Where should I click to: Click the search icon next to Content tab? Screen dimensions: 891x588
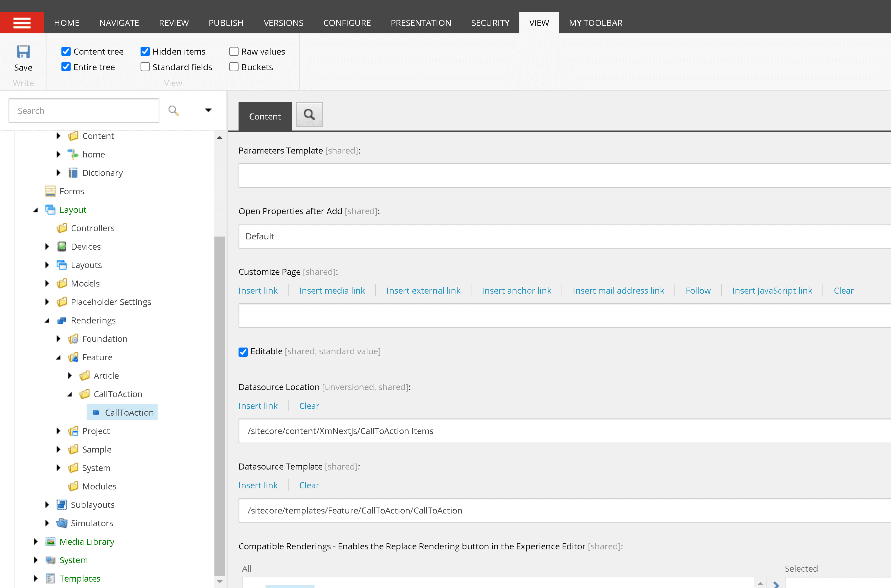click(x=308, y=116)
